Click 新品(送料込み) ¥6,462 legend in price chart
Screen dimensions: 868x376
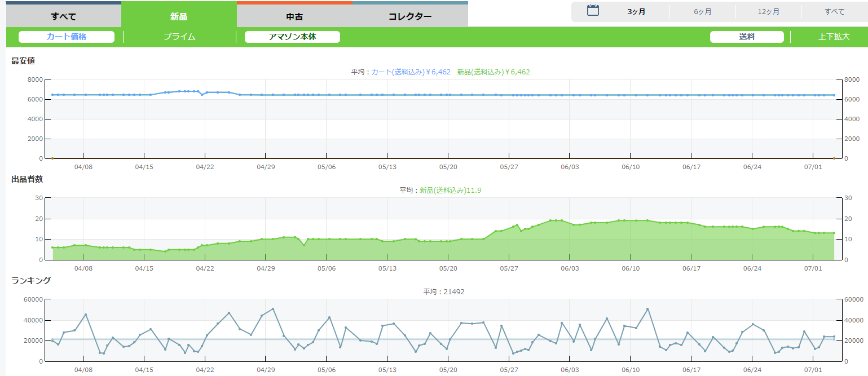[x=493, y=72]
